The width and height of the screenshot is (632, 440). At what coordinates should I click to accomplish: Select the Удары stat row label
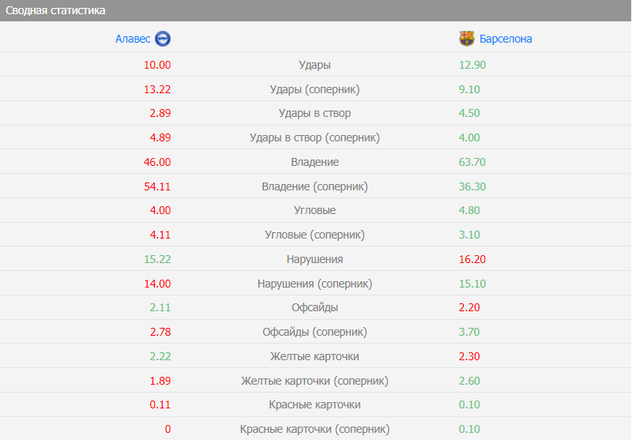point(315,65)
